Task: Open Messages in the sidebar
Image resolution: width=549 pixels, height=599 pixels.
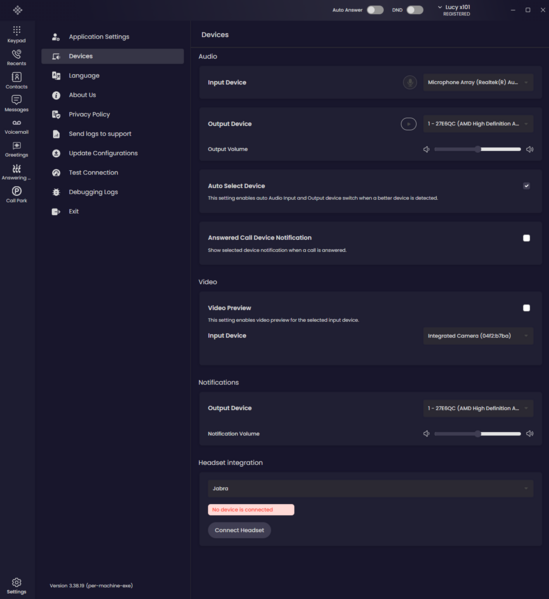Action: pos(16,104)
